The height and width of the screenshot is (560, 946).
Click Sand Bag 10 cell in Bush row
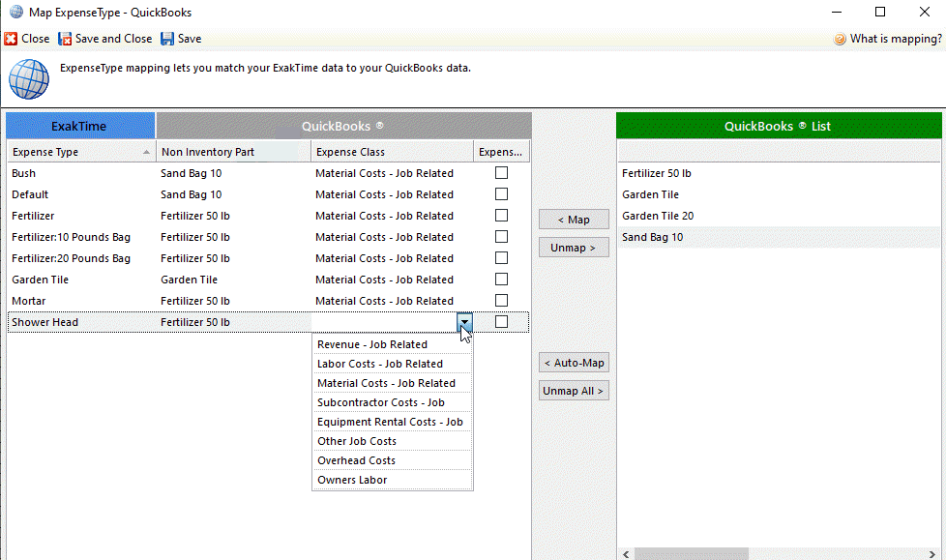tap(192, 173)
